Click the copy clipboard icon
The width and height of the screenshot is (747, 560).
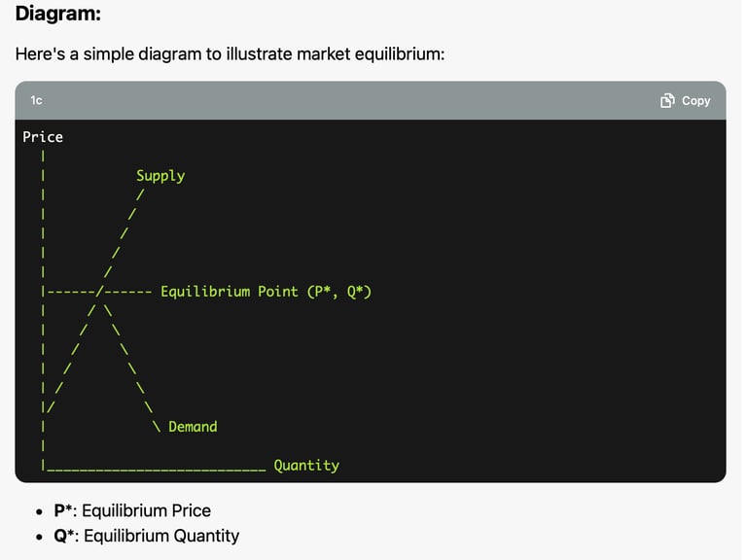click(x=667, y=100)
